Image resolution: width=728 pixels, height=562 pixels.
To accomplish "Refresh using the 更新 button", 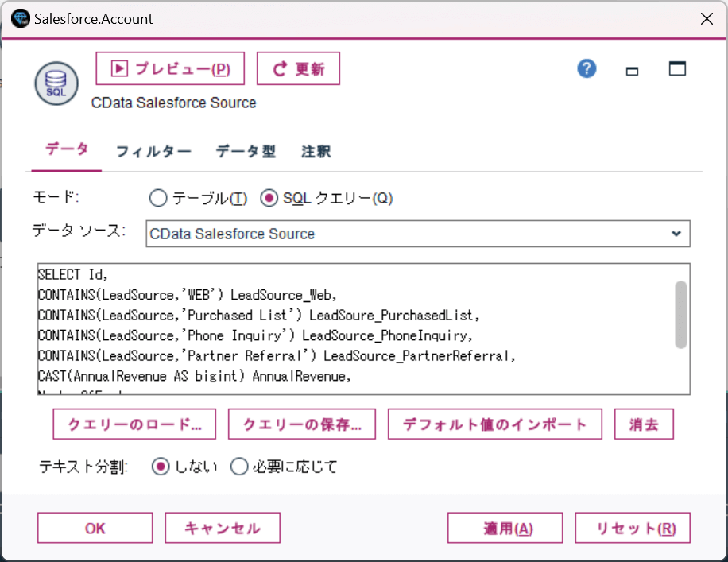I will (298, 69).
